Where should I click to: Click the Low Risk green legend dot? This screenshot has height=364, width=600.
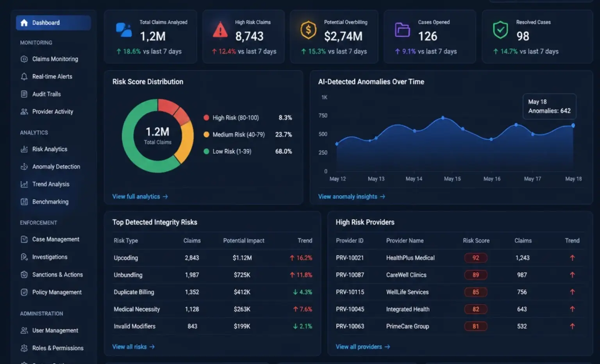point(206,151)
